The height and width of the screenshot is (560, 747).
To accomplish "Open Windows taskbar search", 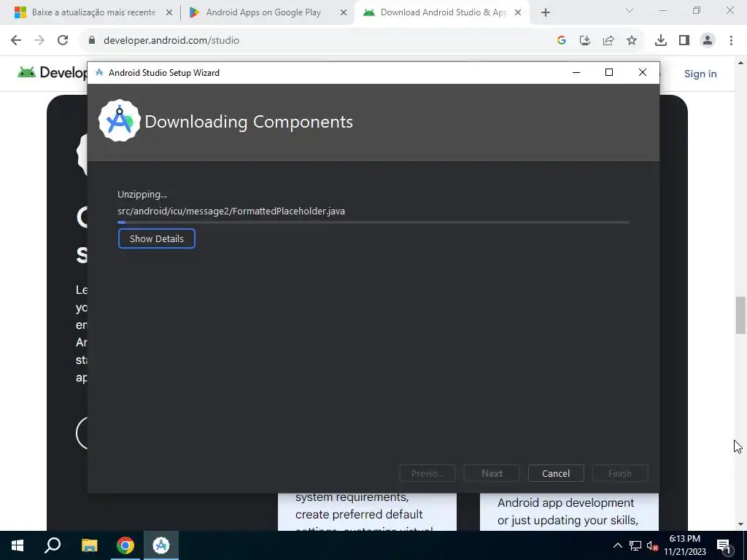I will coord(53,545).
